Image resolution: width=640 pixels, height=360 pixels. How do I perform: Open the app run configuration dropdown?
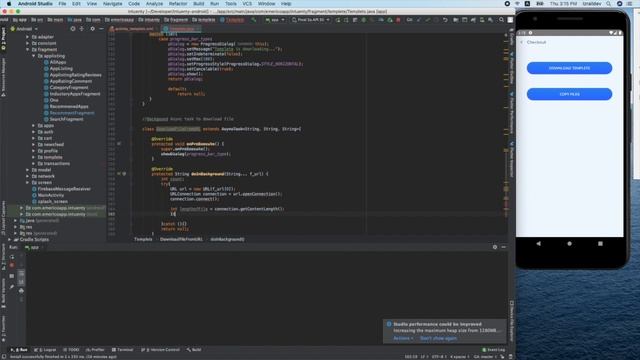[x=275, y=20]
